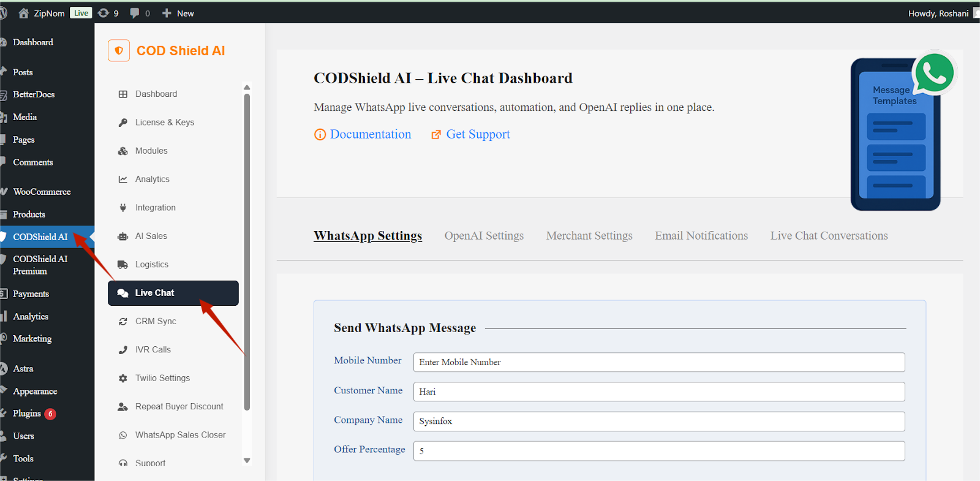This screenshot has height=481, width=980.
Task: Open the Documentation link
Action: pos(370,134)
